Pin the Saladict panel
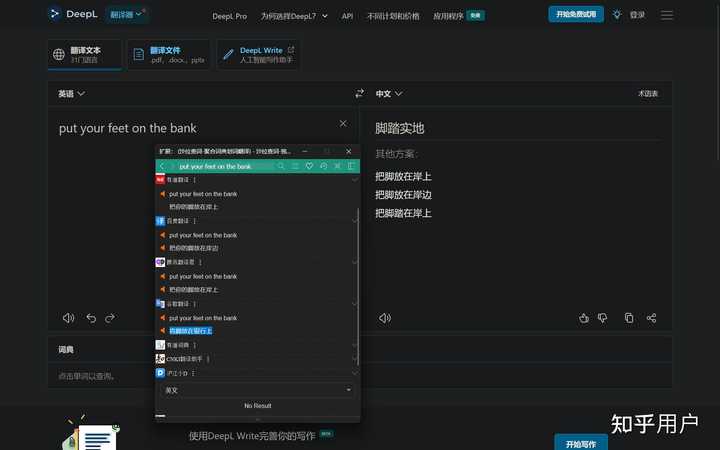720x450 pixels. pyautogui.click(x=338, y=166)
